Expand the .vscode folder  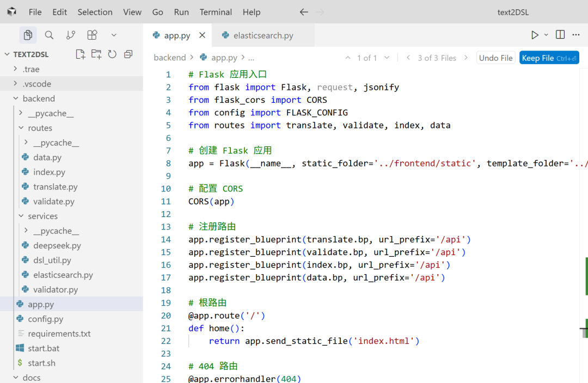pyautogui.click(x=36, y=84)
